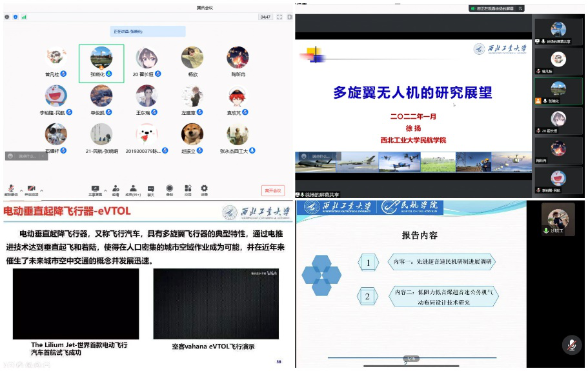Select the 左建章 participant avatar in grid
Viewport: 588px width, 371px height.
click(x=192, y=97)
